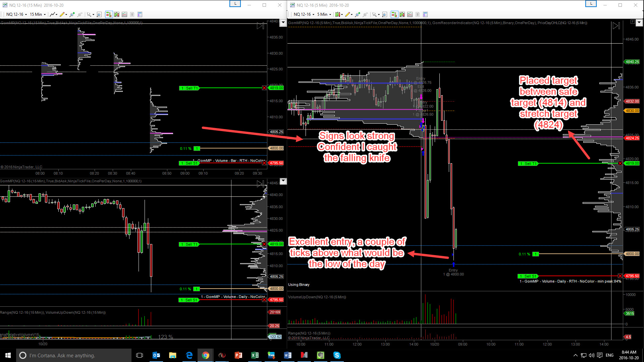The height and width of the screenshot is (362, 644).
Task: Open Excel from the taskbar
Action: tap(255, 355)
